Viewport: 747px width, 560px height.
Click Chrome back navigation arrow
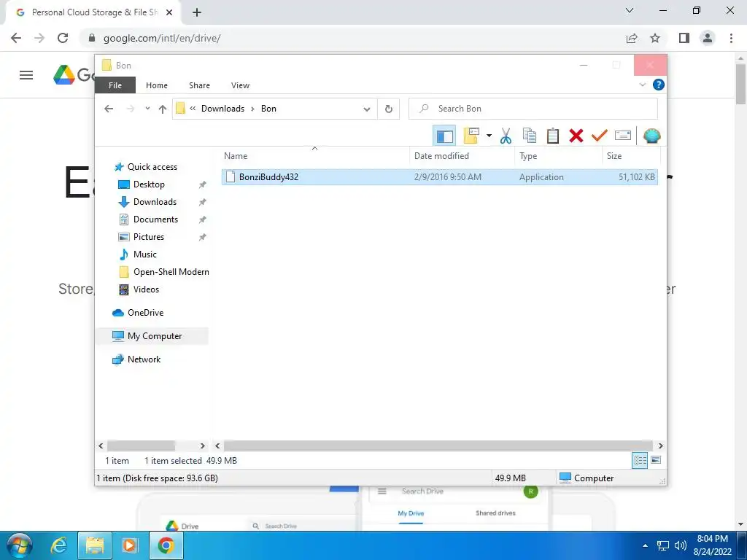pyautogui.click(x=16, y=38)
